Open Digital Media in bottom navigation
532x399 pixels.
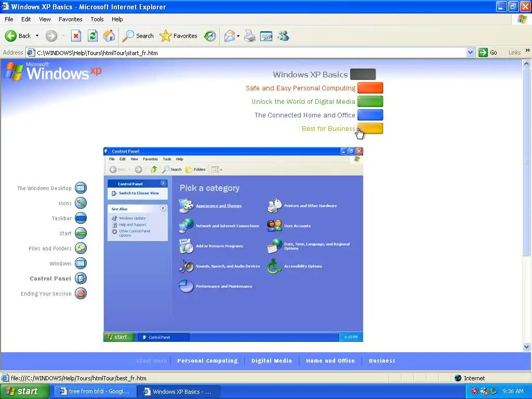[x=271, y=361]
